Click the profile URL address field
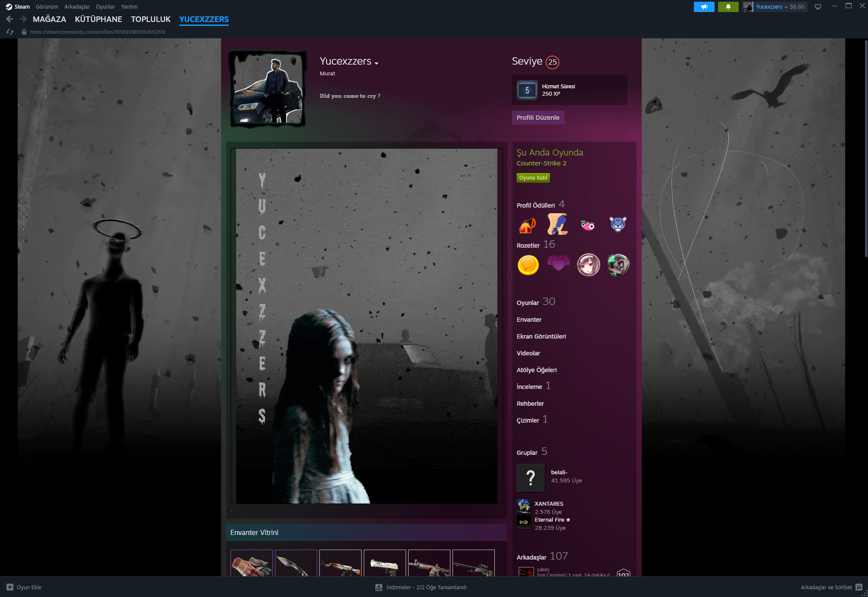The height and width of the screenshot is (597, 868). click(98, 32)
